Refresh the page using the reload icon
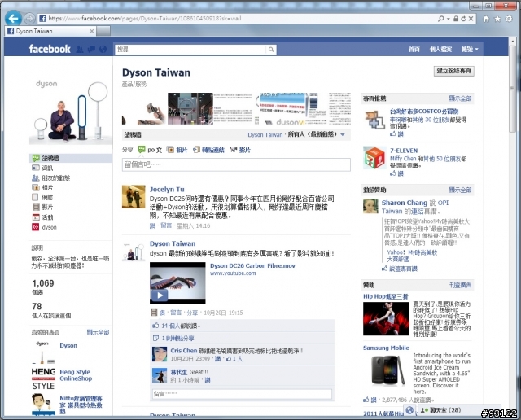 point(463,19)
